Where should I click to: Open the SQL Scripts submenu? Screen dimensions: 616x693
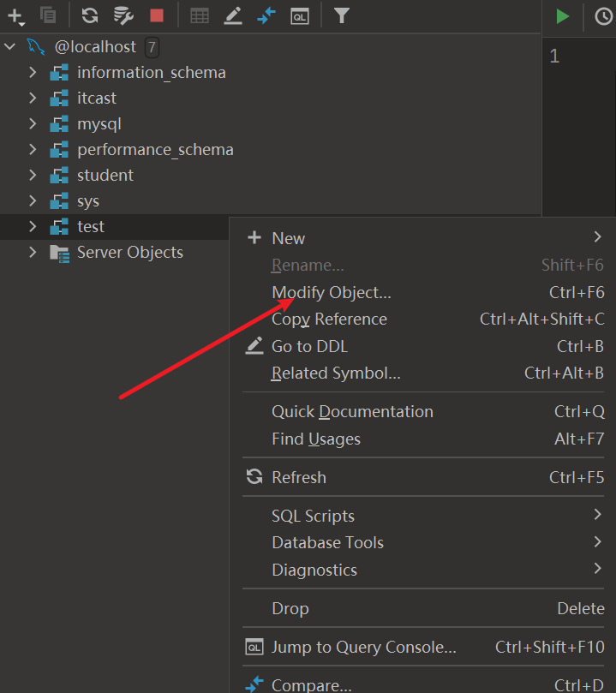coord(313,516)
